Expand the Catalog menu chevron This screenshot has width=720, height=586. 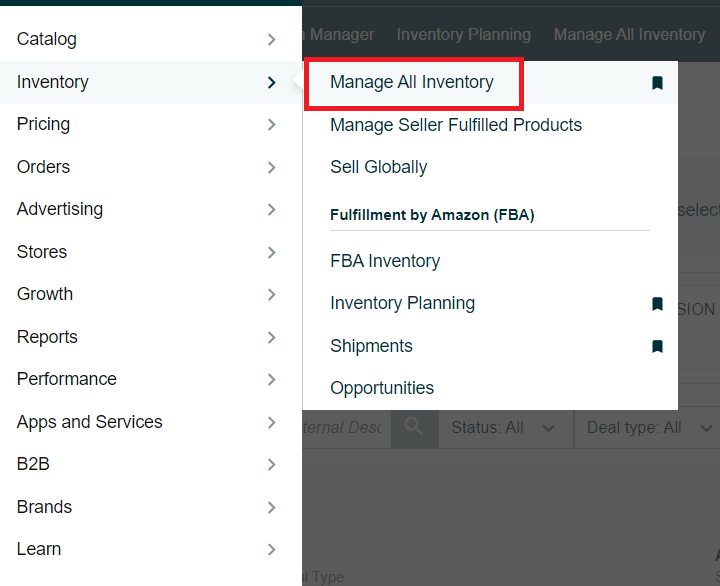coord(272,39)
